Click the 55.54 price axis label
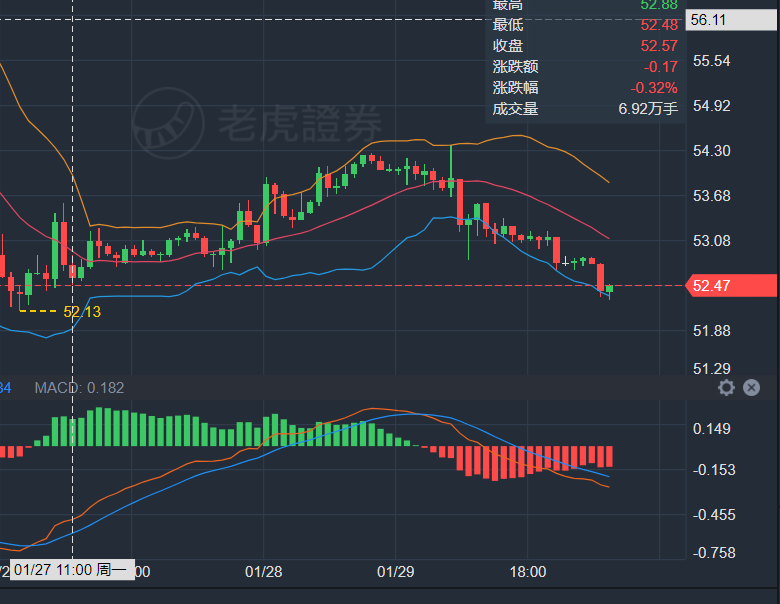780x604 pixels. click(712, 61)
